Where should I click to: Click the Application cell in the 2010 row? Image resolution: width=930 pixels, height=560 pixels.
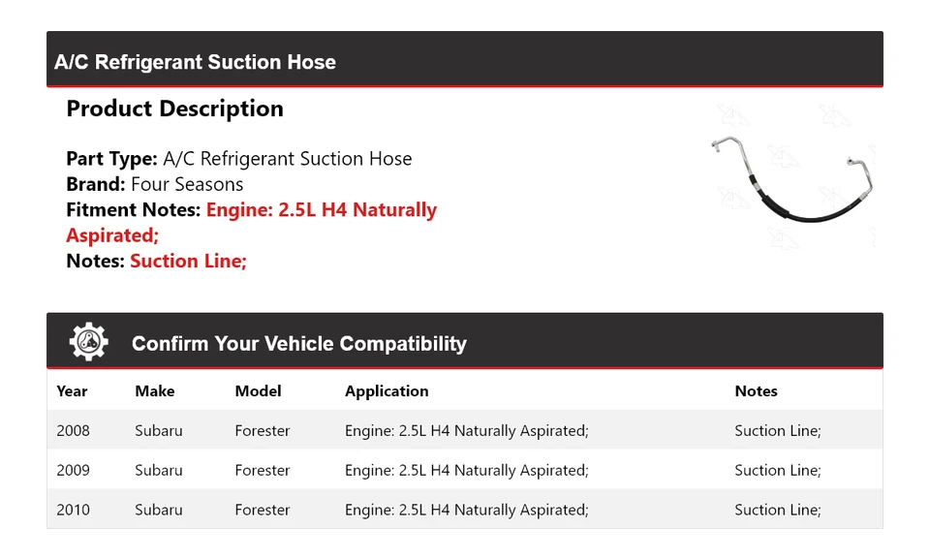pyautogui.click(x=466, y=511)
